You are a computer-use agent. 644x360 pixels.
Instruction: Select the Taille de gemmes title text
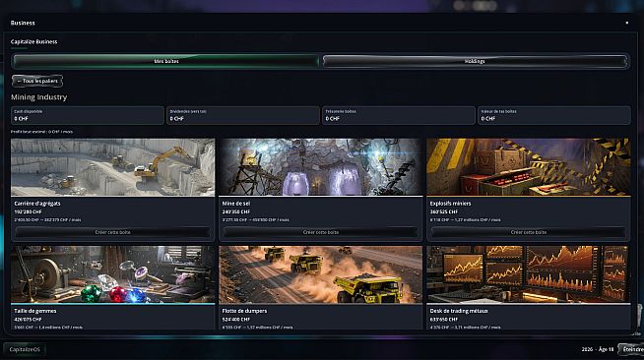[x=35, y=311]
